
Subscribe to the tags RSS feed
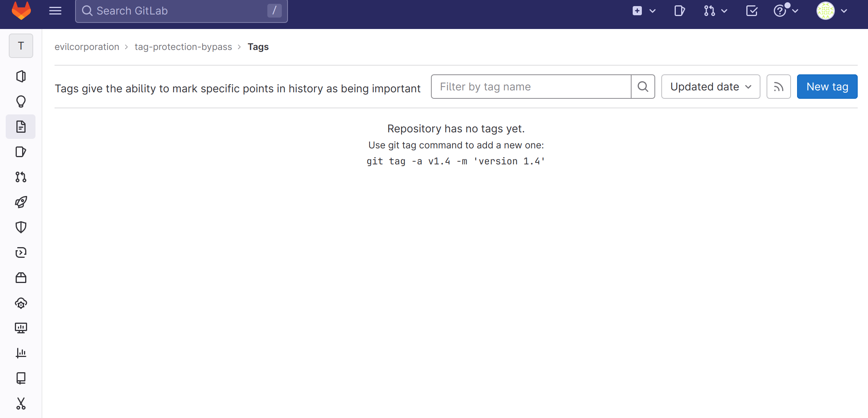point(778,87)
